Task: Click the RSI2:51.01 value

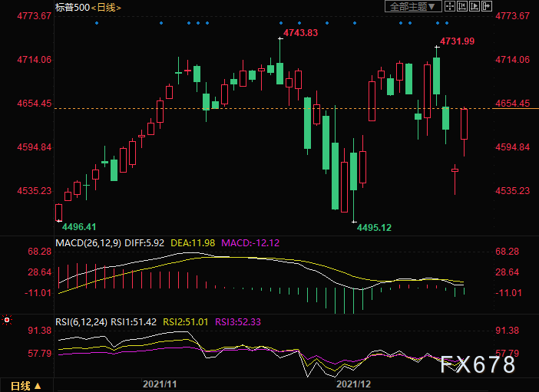Action: pos(185,322)
